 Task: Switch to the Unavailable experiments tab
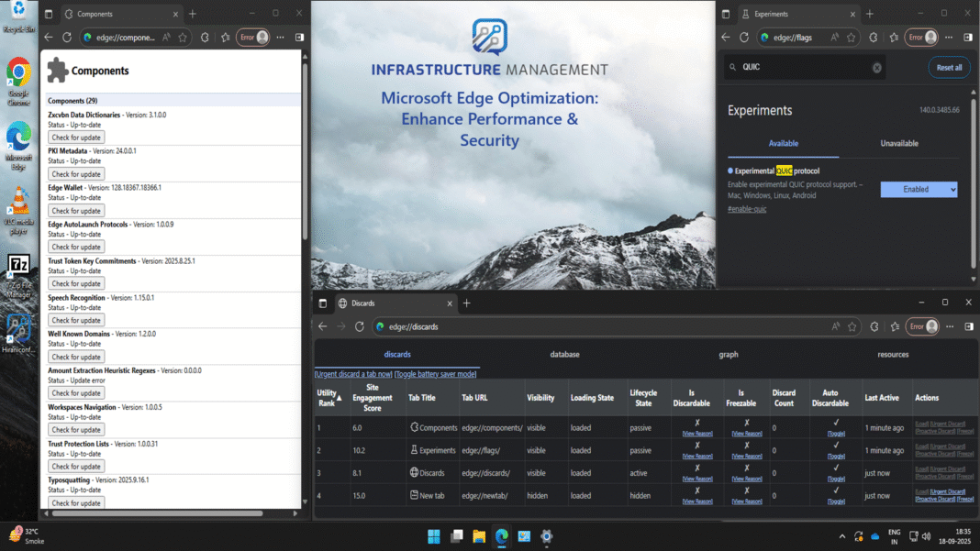[899, 143]
